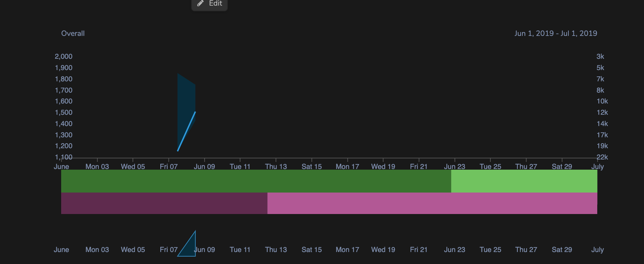Click the 1,800 left axis label
644x264 pixels.
coord(64,79)
